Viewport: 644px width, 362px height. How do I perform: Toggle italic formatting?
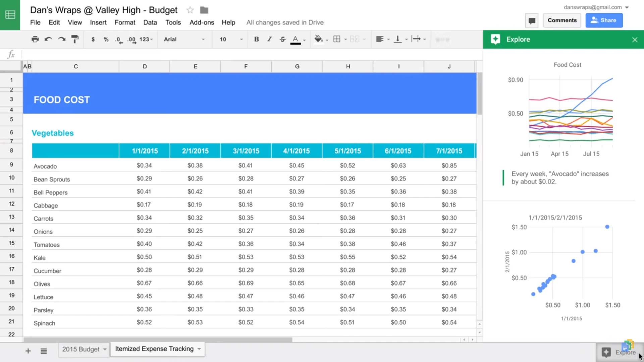tap(269, 39)
